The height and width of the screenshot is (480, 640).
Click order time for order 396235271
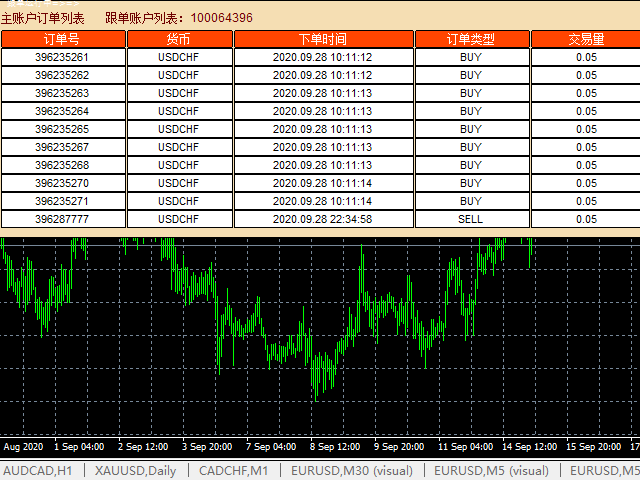[323, 201]
